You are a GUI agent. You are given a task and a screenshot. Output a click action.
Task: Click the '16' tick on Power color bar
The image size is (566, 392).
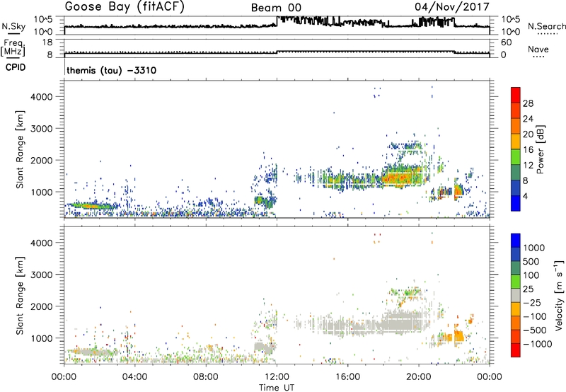pyautogui.click(x=528, y=150)
